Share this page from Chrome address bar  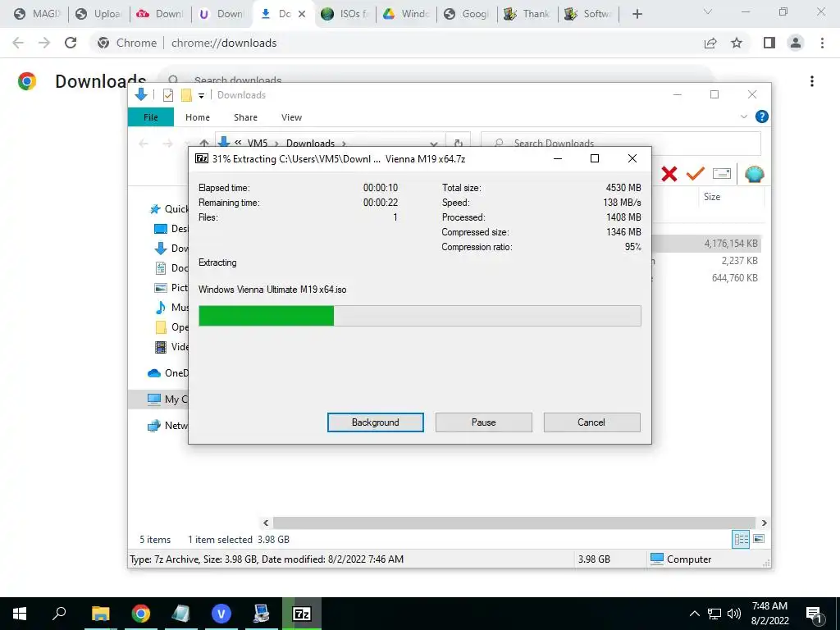pos(710,43)
